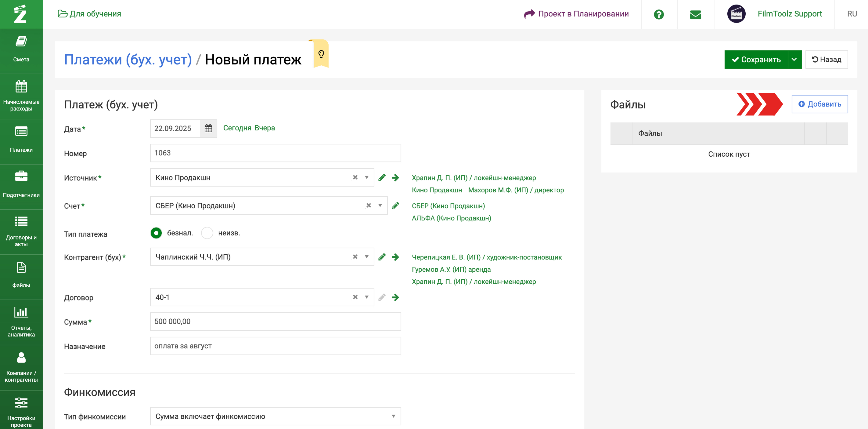Image resolution: width=868 pixels, height=429 pixels.
Task: Click the Добавить file button
Action: (819, 104)
